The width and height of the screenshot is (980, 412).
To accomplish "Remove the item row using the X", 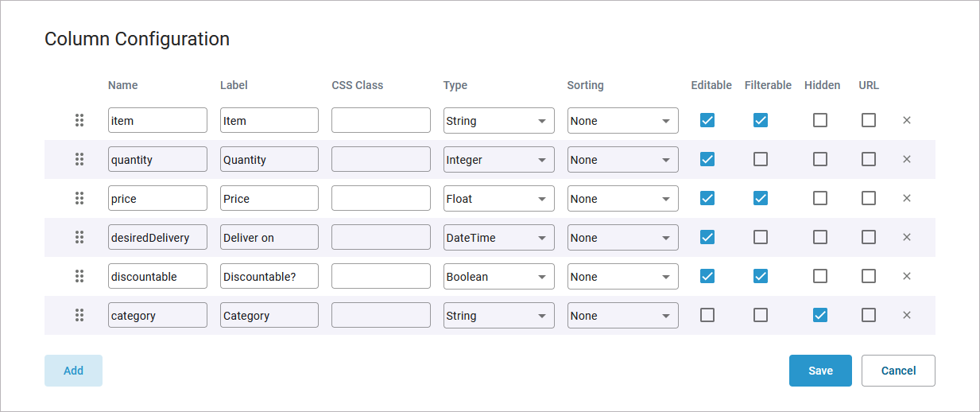I will (907, 120).
